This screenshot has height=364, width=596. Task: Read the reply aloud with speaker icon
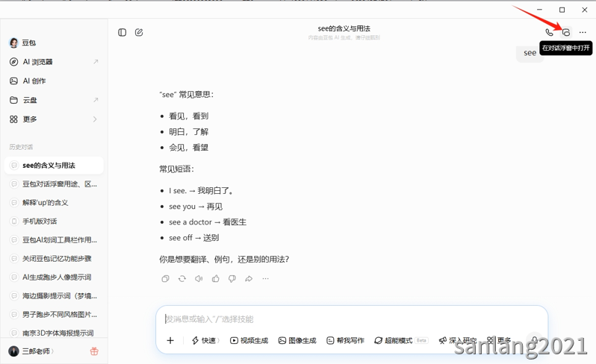click(199, 279)
